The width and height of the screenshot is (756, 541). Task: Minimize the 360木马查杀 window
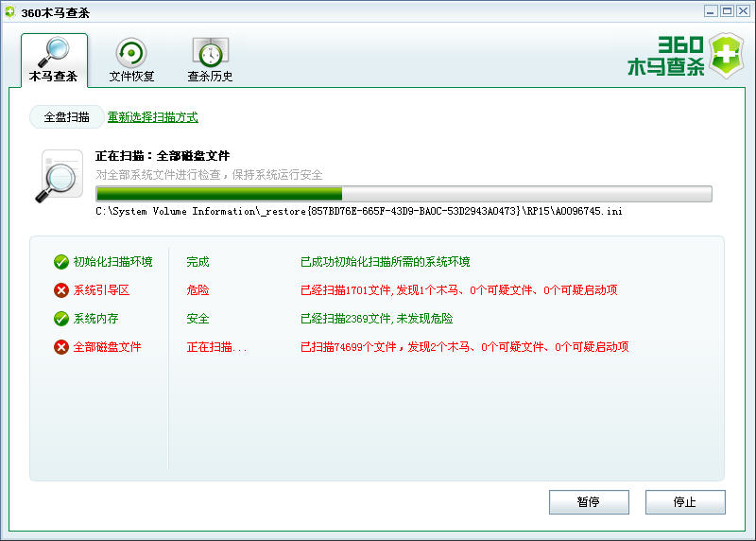tap(711, 11)
